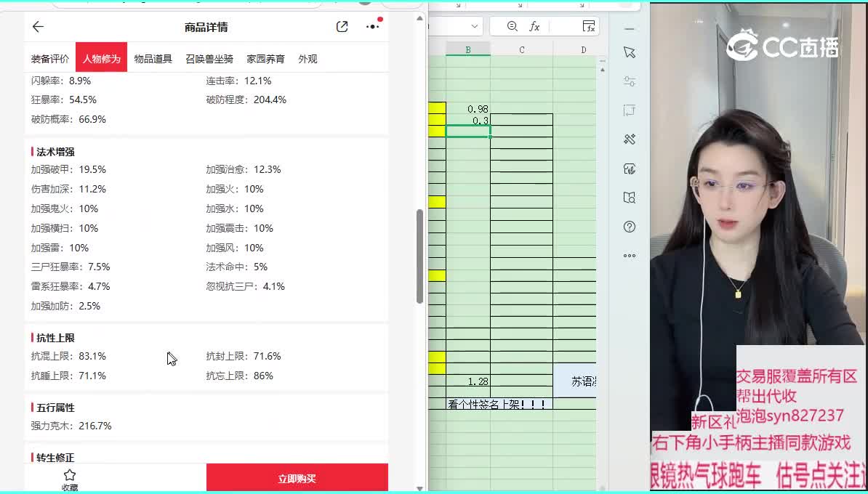The image size is (868, 494).
Task: Switch to the 外观 tab
Action: click(x=308, y=59)
